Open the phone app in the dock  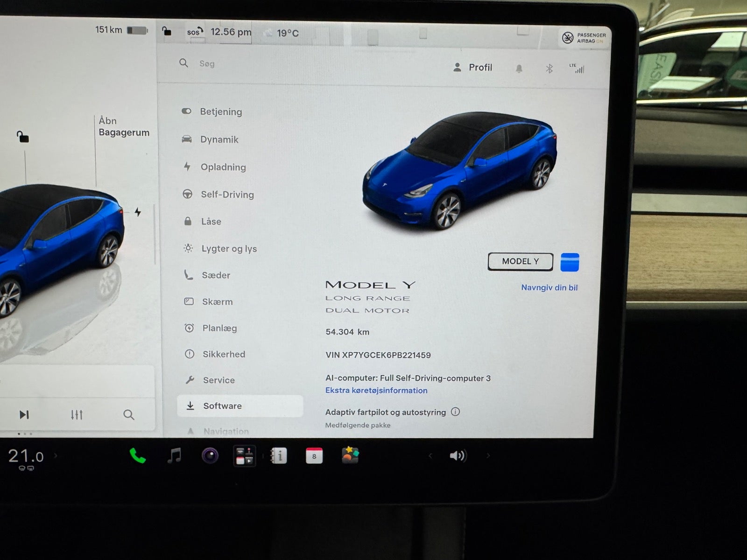[137, 455]
